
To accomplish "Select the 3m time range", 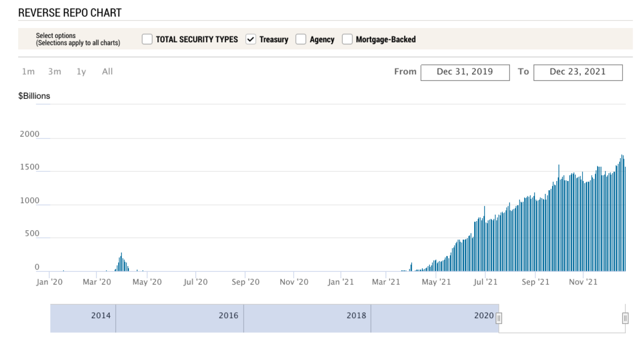I will point(55,72).
